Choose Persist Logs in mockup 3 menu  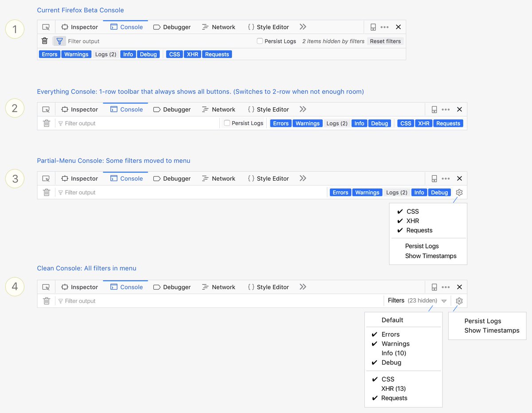coord(422,246)
